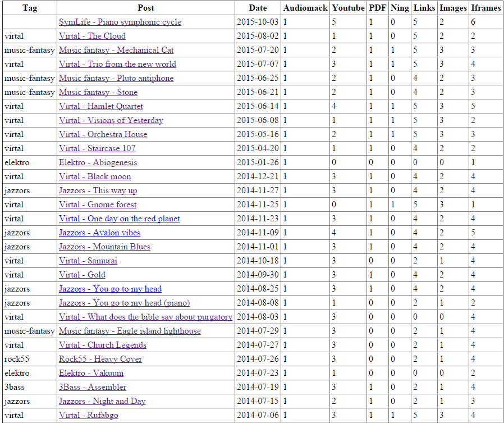Click the Youtube column header
504x423 pixels.
348,8
